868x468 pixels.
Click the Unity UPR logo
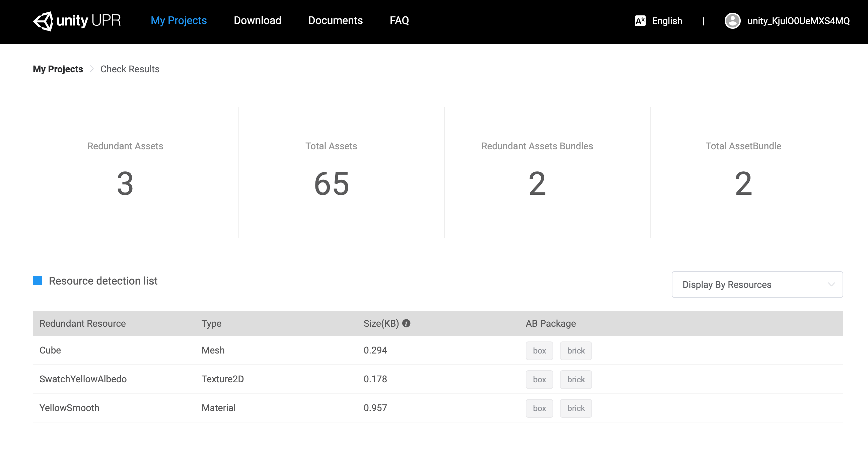pyautogui.click(x=77, y=21)
